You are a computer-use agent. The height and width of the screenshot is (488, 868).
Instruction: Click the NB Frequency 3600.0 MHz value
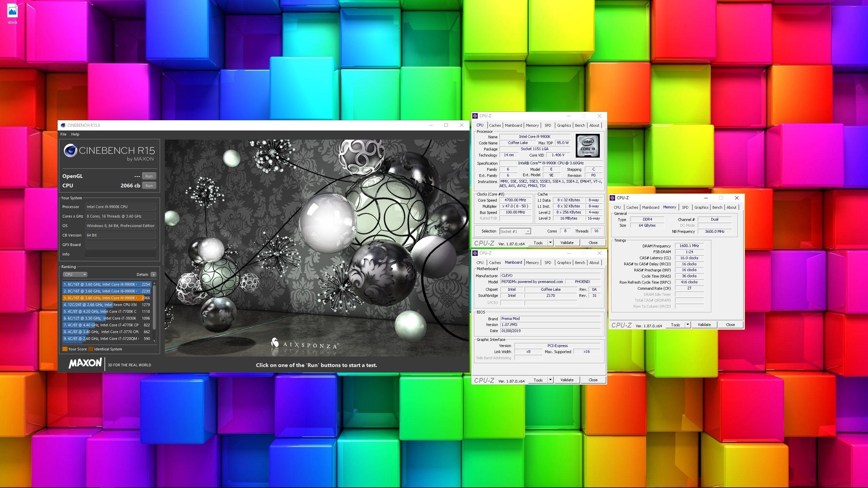(x=714, y=231)
